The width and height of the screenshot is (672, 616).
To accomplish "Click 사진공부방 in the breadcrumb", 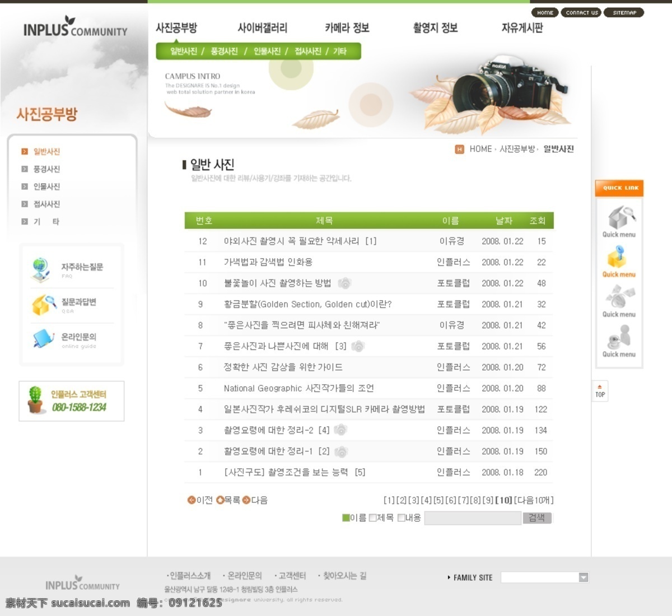I will click(517, 149).
